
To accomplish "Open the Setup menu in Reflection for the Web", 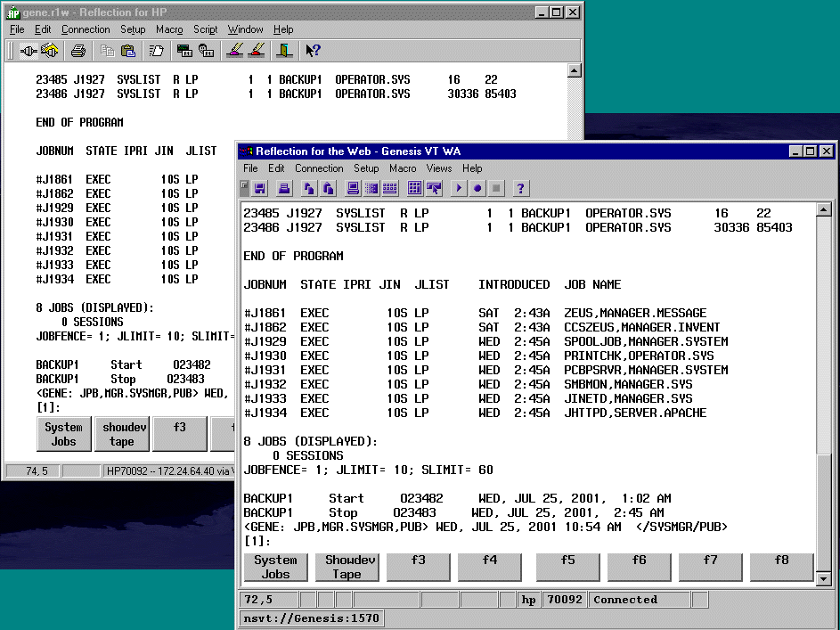I will [x=366, y=168].
